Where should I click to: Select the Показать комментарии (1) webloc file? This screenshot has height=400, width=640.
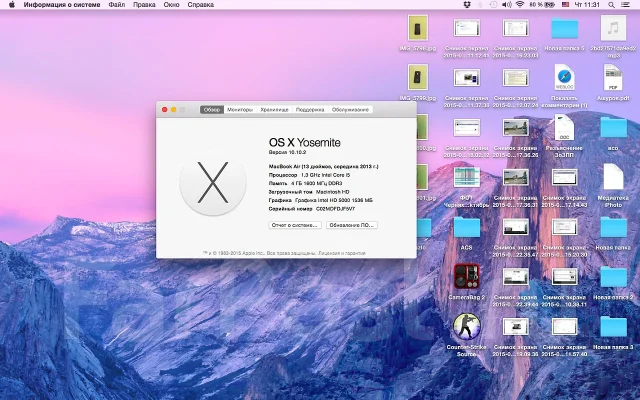(564, 77)
